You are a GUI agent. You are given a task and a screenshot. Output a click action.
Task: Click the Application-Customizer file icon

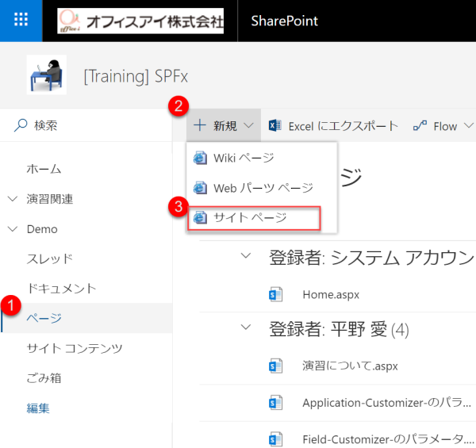click(x=276, y=402)
